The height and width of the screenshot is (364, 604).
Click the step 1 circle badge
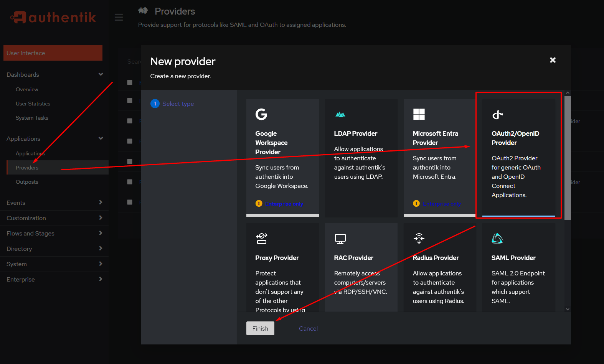tap(155, 104)
